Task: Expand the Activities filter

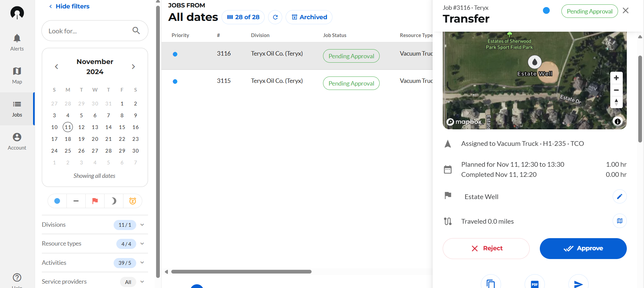Action: [142, 263]
